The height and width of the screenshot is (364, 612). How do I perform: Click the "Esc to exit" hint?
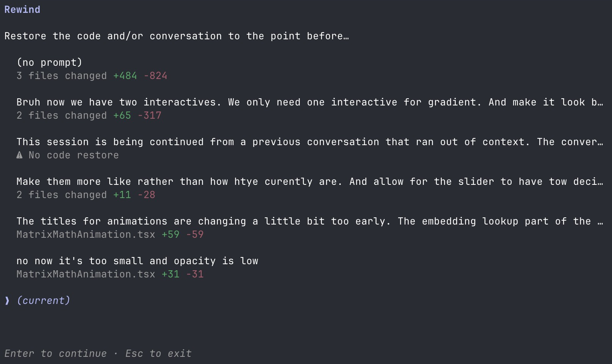pyautogui.click(x=158, y=353)
